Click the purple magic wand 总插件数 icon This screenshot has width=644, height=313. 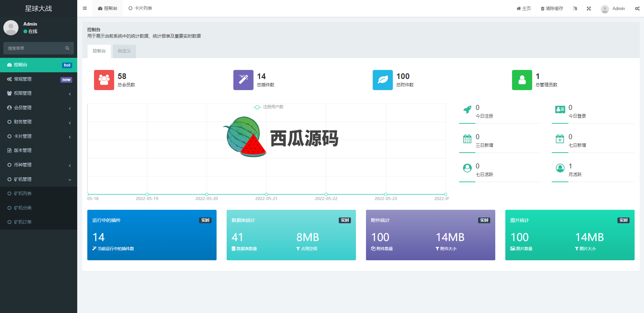coord(243,80)
